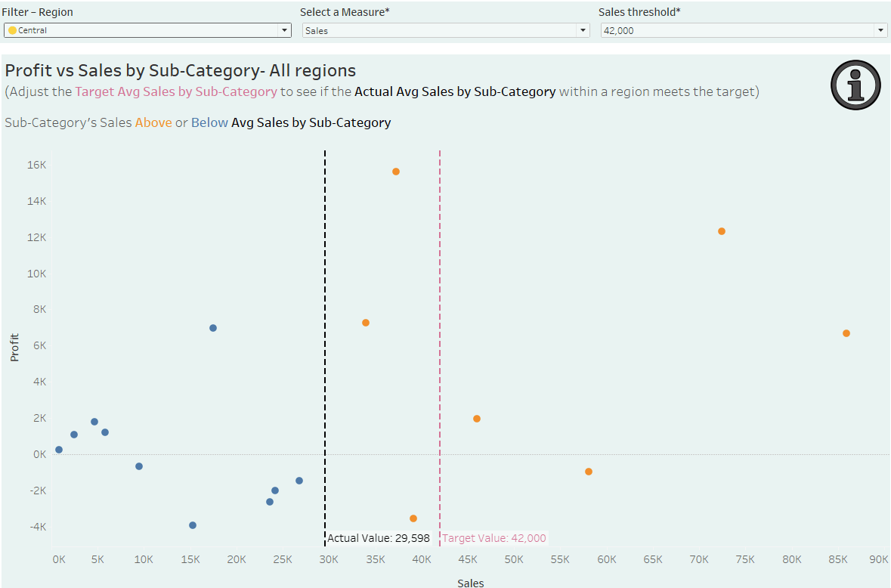This screenshot has width=891, height=588.
Task: Click the black dashed Actual Value line
Action: (x=325, y=302)
